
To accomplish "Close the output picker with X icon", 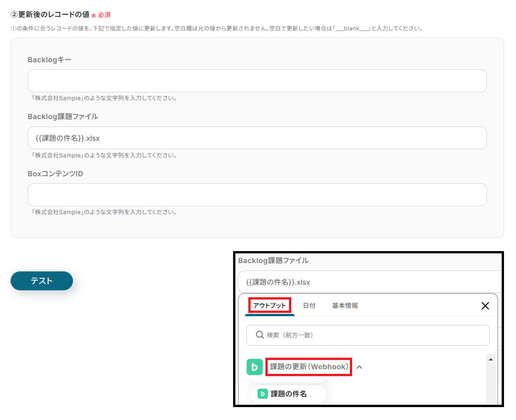I will [x=485, y=306].
